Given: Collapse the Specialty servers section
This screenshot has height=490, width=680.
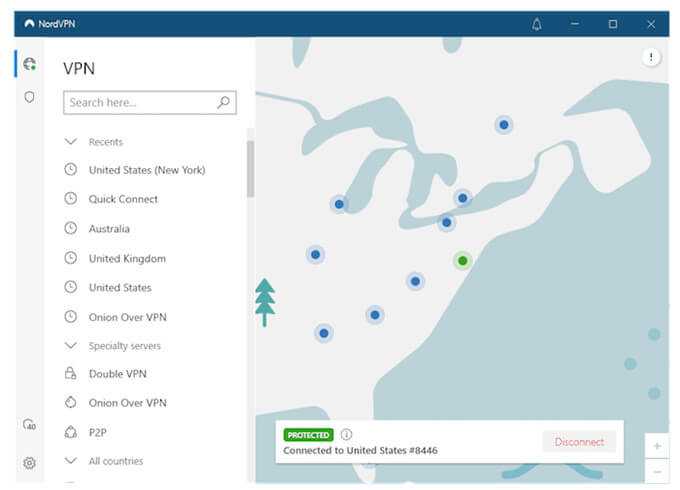Looking at the screenshot, I should pos(71,345).
